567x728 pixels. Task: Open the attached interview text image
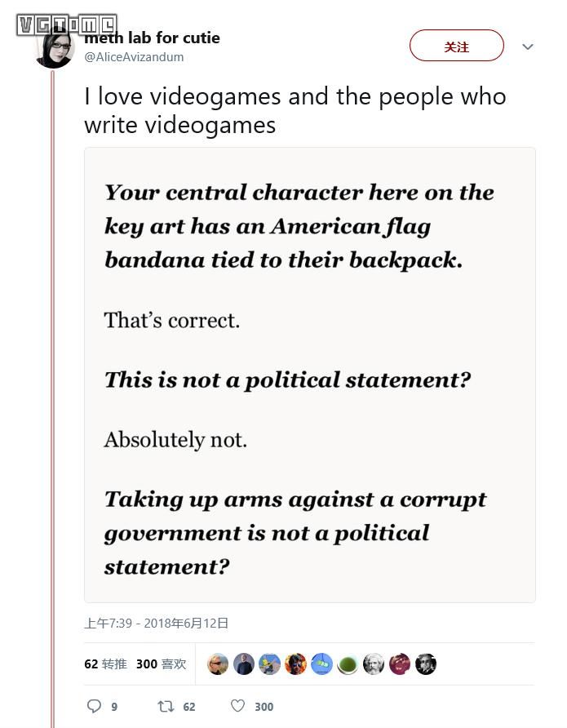tap(310, 375)
